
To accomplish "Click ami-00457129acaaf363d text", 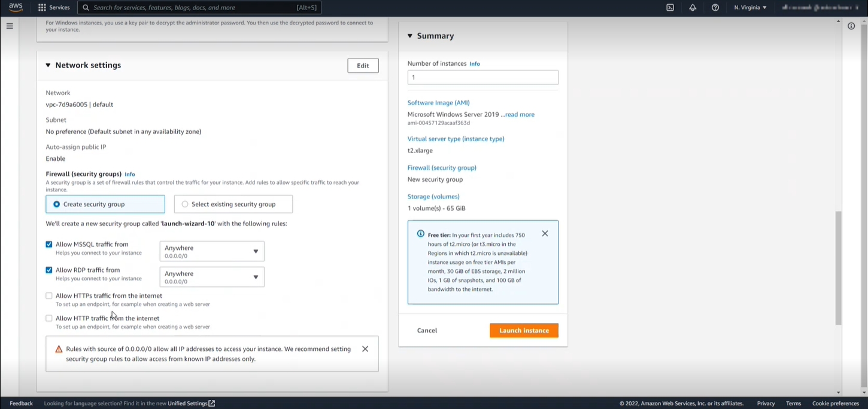I will pyautogui.click(x=439, y=123).
